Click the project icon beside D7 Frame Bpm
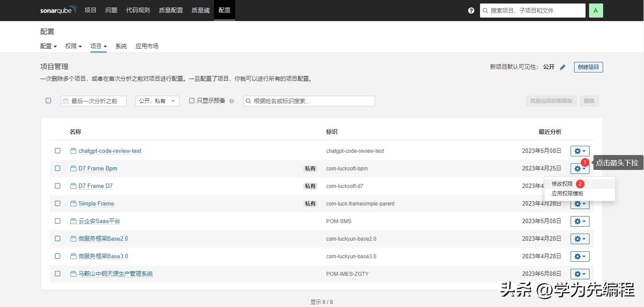The image size is (644, 307). click(73, 168)
